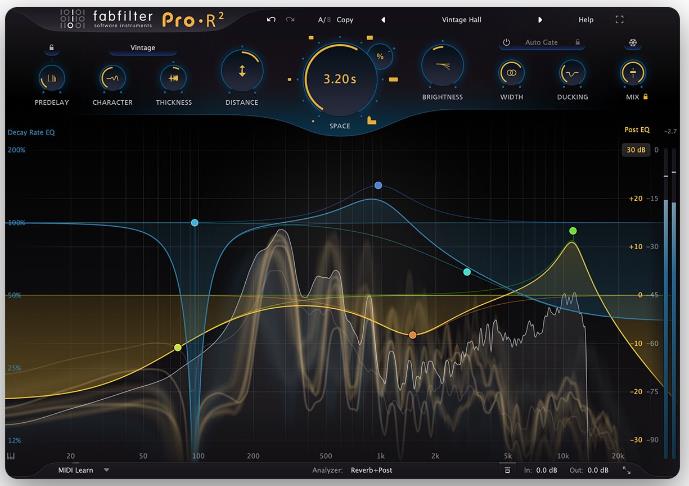Viewport: 689px width, 486px height.
Task: Click the Auto Gate label
Action: (x=541, y=43)
